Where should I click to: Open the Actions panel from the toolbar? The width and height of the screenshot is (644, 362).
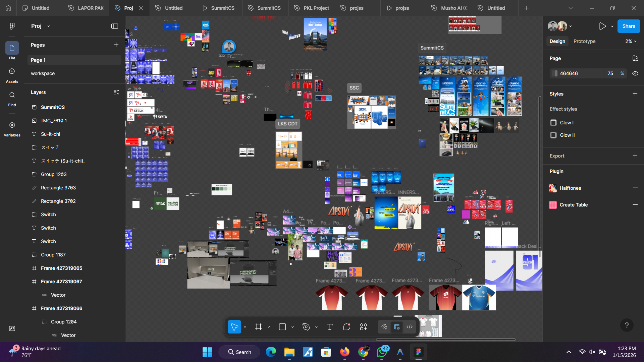364,326
